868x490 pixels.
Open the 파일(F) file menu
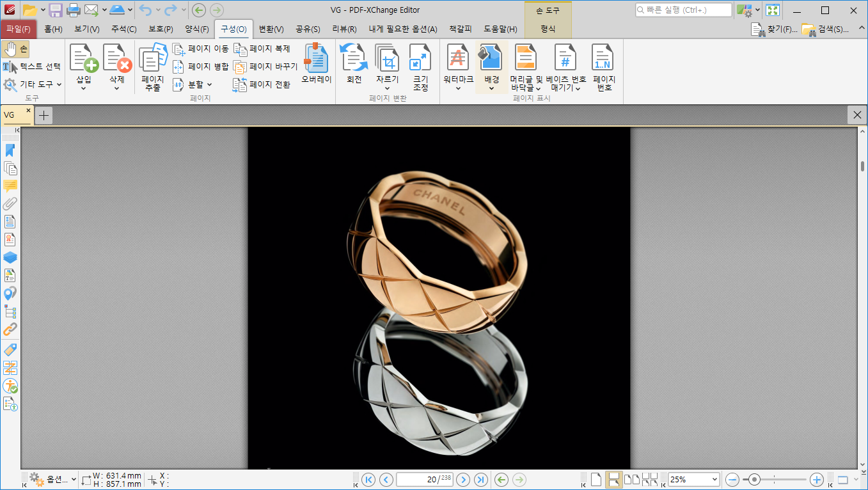click(19, 29)
